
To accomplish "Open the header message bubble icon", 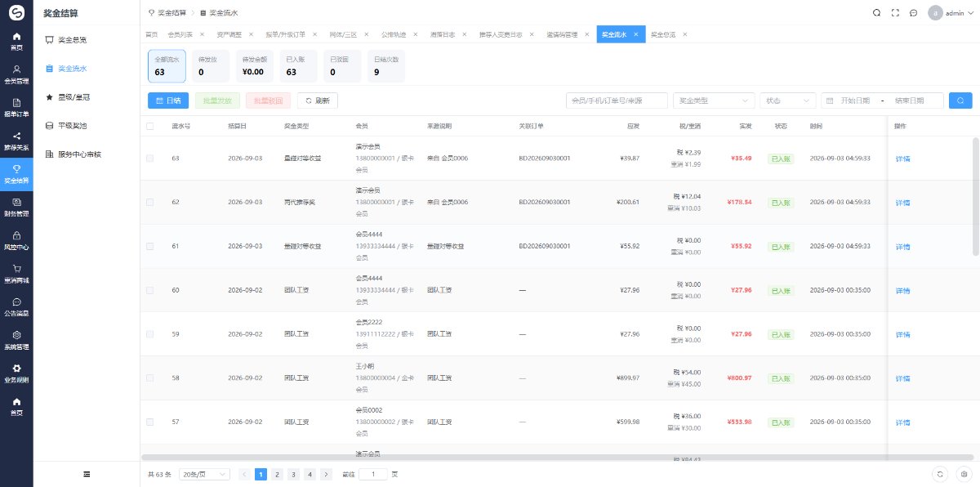I will point(913,13).
